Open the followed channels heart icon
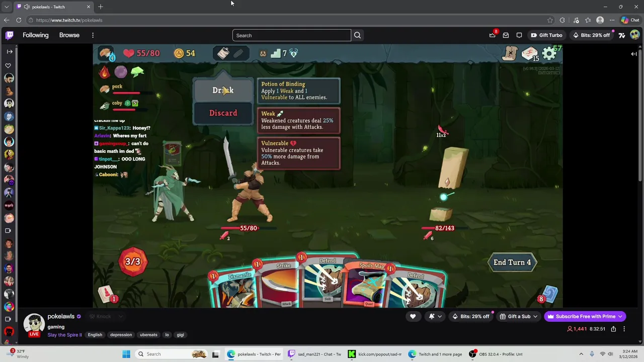Image resolution: width=644 pixels, height=362 pixels. pyautogui.click(x=8, y=66)
